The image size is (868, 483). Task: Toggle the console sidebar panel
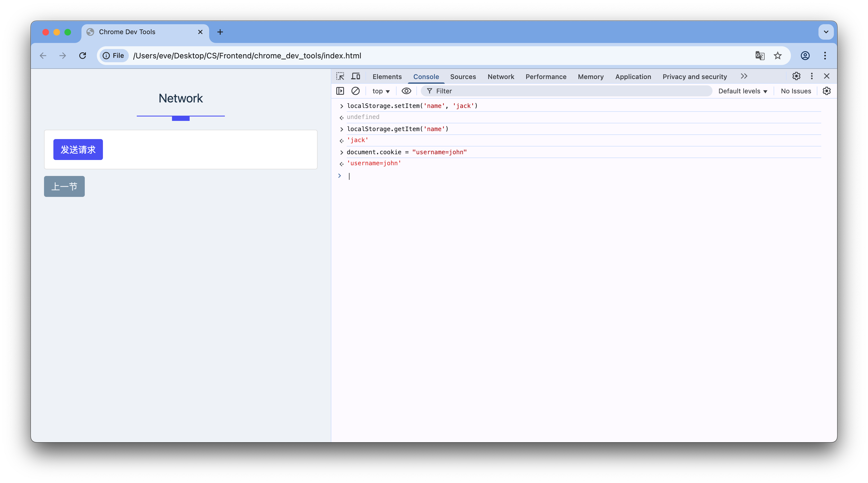click(340, 91)
